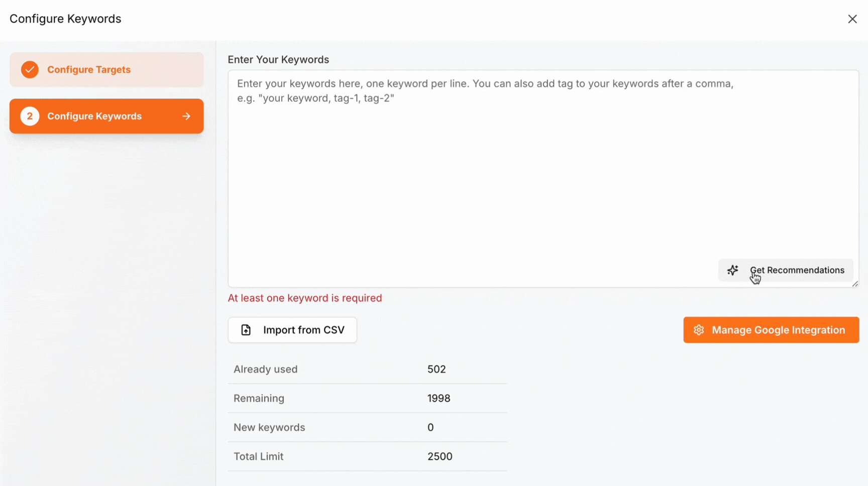
Task: Click the text area resize handle
Action: (855, 284)
